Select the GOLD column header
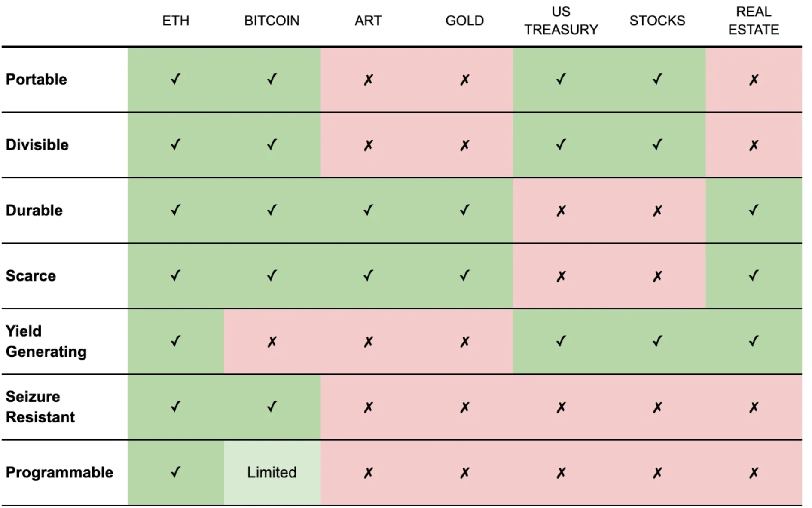 464,21
